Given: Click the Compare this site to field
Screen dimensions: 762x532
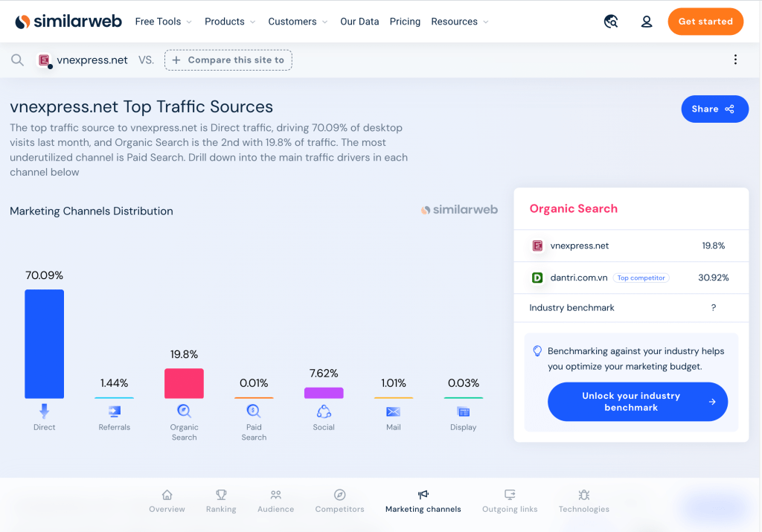Looking at the screenshot, I should pos(228,60).
